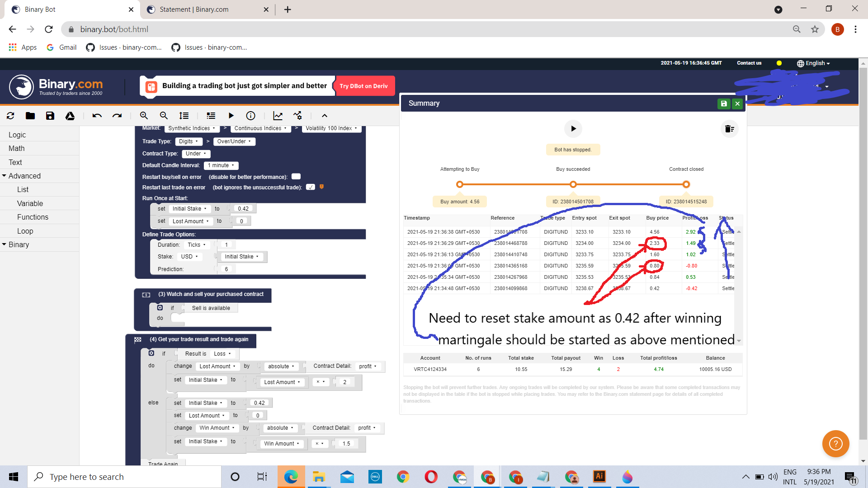Uncheck Restart last trade on error

click(x=311, y=187)
